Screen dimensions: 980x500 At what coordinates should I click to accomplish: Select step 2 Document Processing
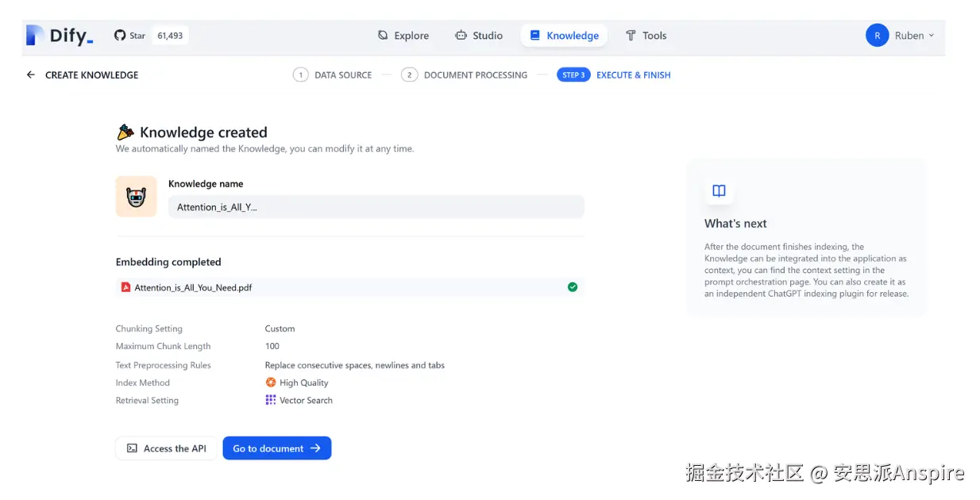pyautogui.click(x=464, y=75)
